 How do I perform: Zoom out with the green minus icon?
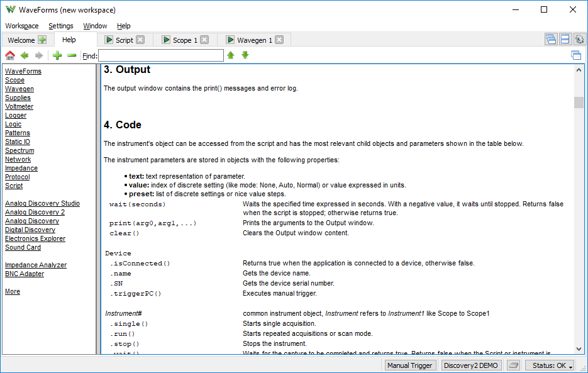coord(72,55)
